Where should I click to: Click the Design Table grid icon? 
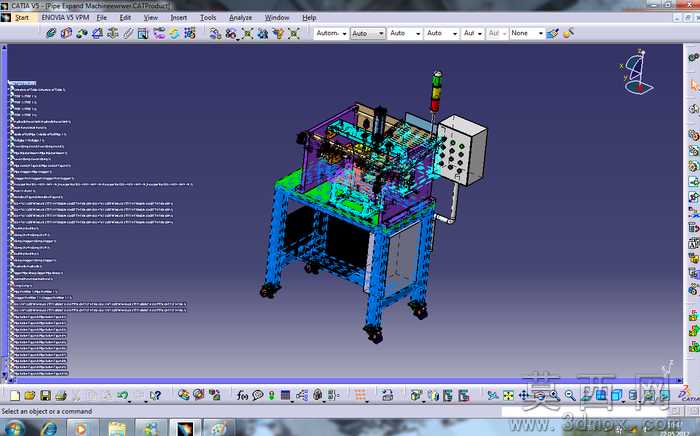285,395
